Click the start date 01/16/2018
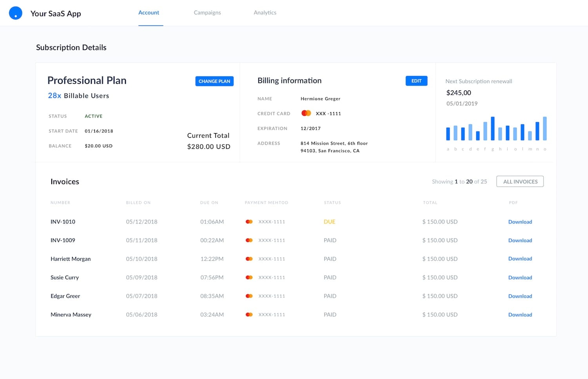The image size is (588, 379). [x=99, y=131]
